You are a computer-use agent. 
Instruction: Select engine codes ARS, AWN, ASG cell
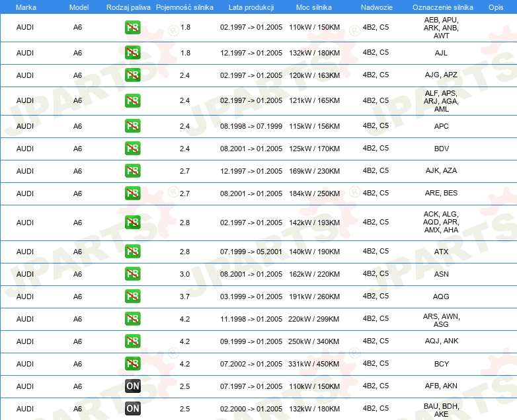click(x=441, y=320)
